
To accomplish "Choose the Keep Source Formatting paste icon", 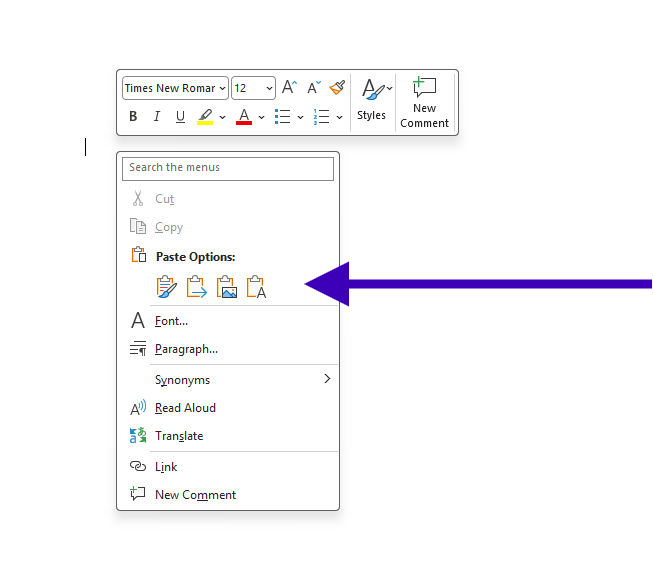I will [x=167, y=287].
